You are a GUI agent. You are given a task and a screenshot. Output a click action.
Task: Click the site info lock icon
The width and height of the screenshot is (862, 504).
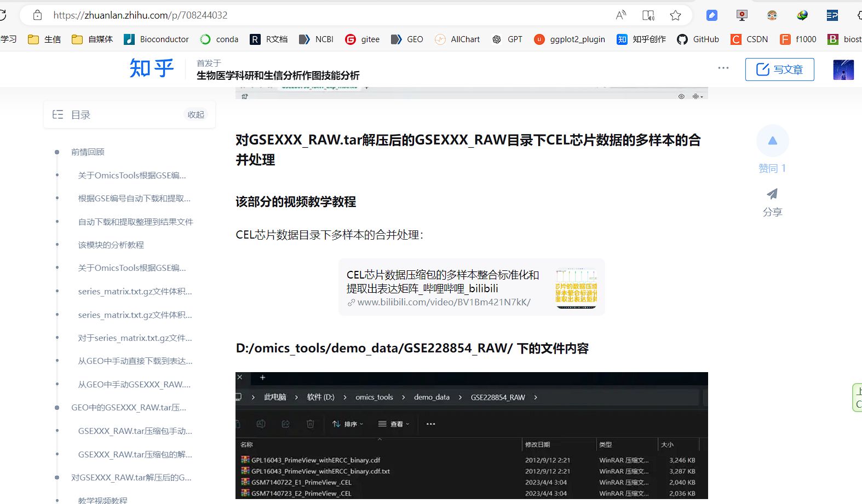click(37, 15)
